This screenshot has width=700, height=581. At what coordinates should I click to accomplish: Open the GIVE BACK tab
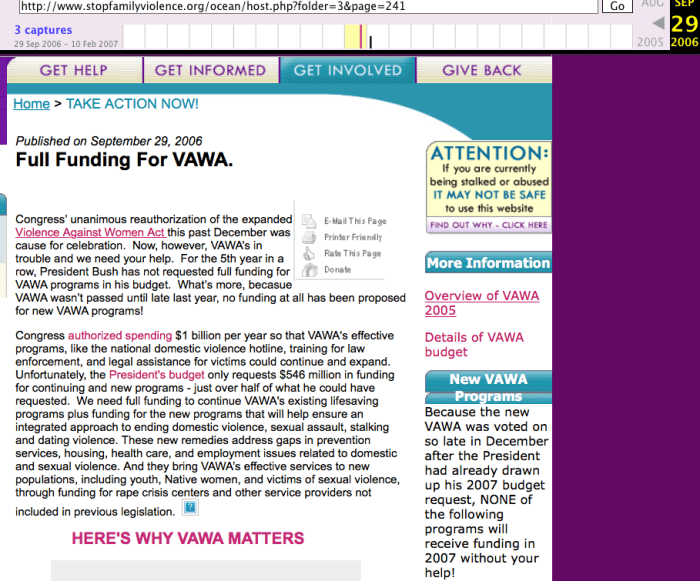pyautogui.click(x=482, y=70)
